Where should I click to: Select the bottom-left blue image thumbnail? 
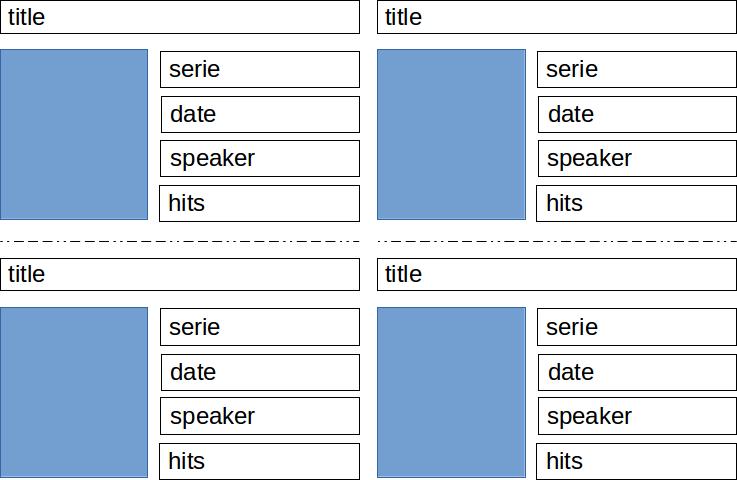point(74,393)
